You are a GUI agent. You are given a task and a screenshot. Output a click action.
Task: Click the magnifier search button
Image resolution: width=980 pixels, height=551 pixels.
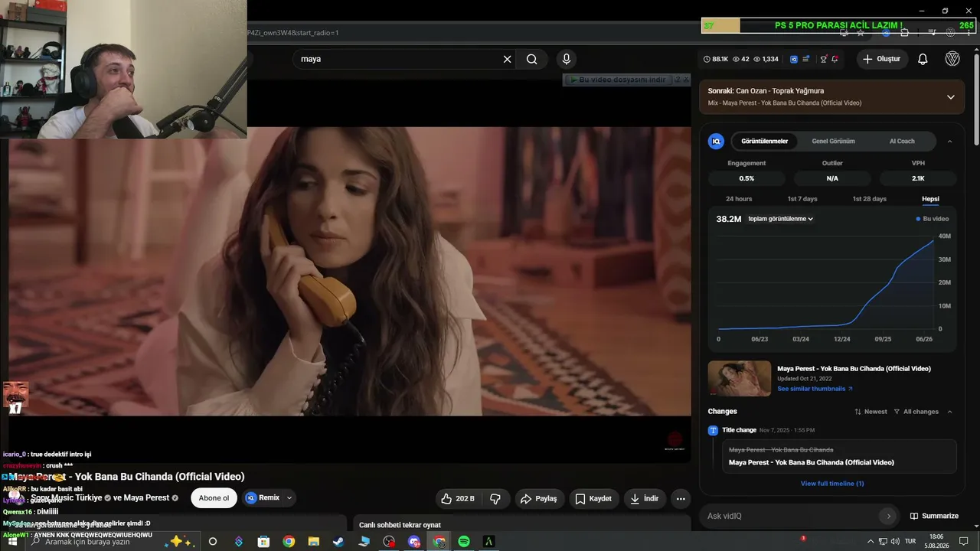click(532, 59)
